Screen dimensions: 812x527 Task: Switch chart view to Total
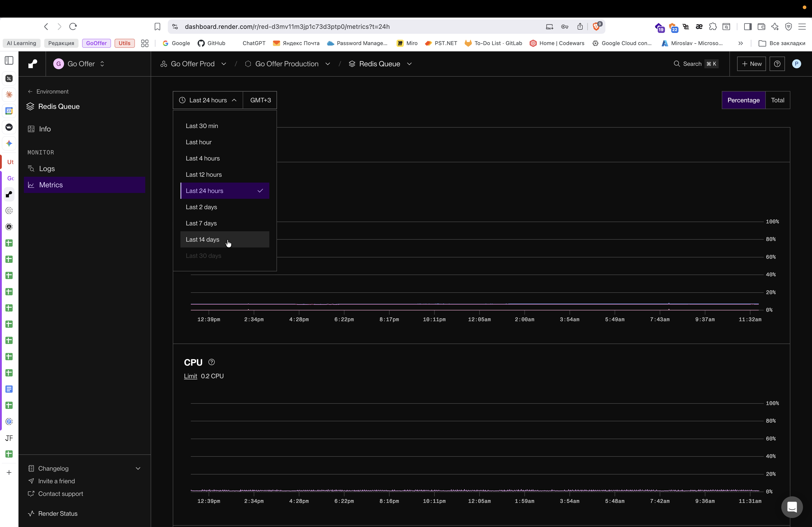[x=777, y=100]
